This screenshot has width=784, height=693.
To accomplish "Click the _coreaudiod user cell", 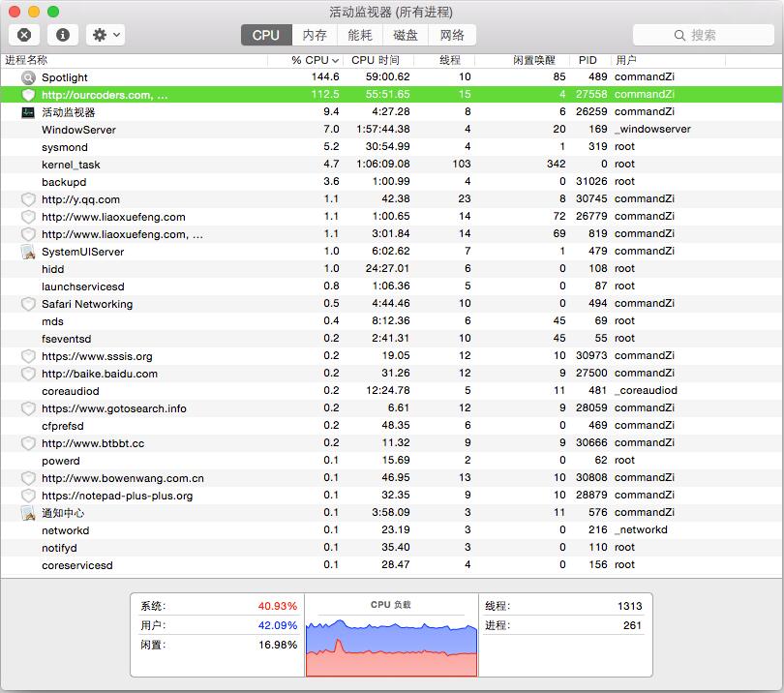I will (646, 390).
